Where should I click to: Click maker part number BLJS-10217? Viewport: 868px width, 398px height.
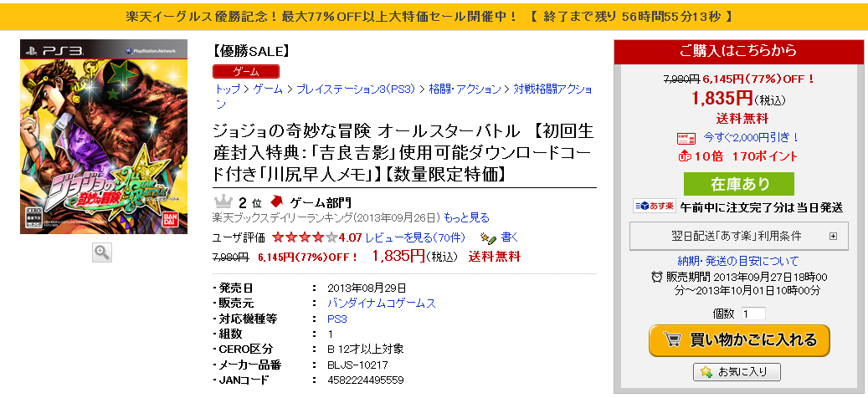(357, 365)
